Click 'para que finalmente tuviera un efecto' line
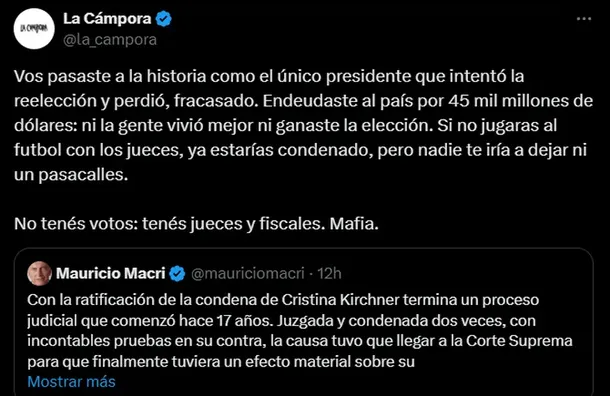Screen dimensions: 610x396 (221, 361)
